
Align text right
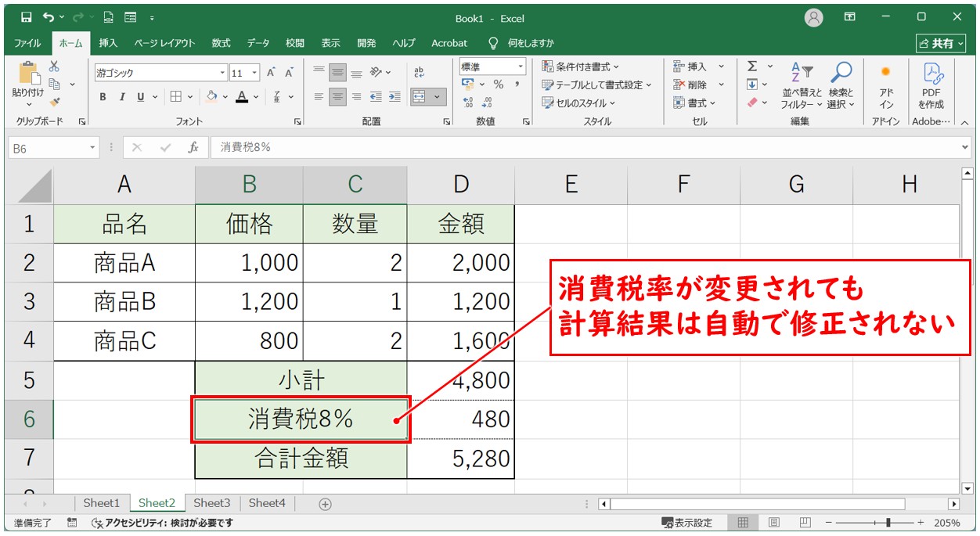(x=356, y=97)
